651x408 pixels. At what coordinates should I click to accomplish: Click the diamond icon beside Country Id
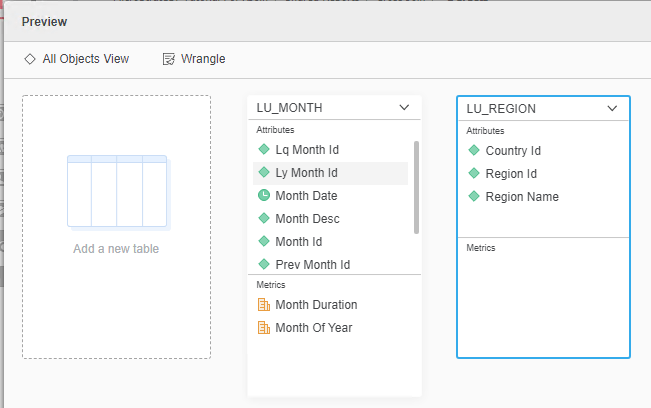click(x=474, y=151)
